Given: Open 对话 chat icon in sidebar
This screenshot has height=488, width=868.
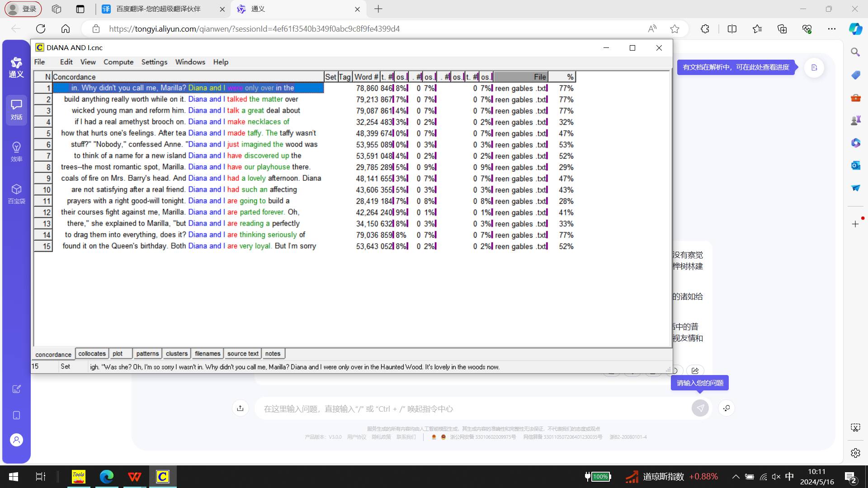Looking at the screenshot, I should 16,109.
